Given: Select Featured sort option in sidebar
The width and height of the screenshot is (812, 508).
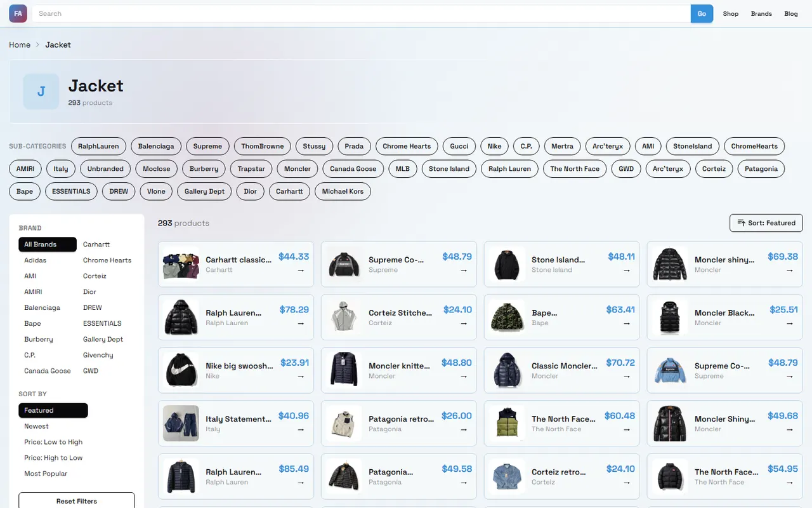Looking at the screenshot, I should pos(53,410).
